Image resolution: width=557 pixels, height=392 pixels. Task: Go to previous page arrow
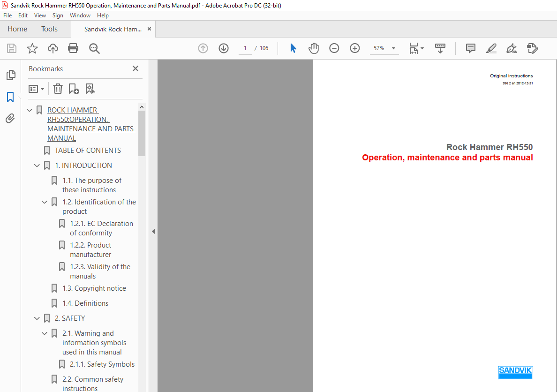(x=203, y=48)
